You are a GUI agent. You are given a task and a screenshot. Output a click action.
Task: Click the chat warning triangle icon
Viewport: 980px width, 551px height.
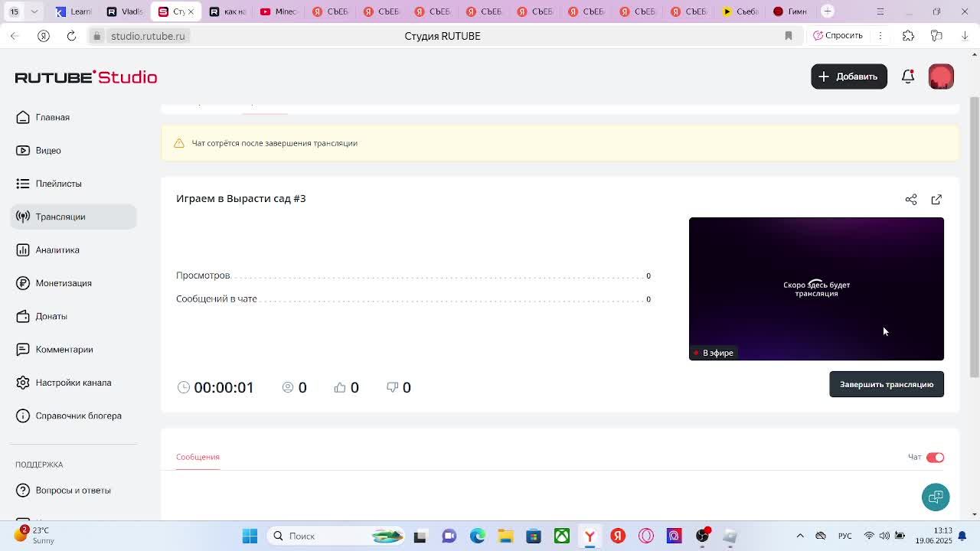coord(179,143)
